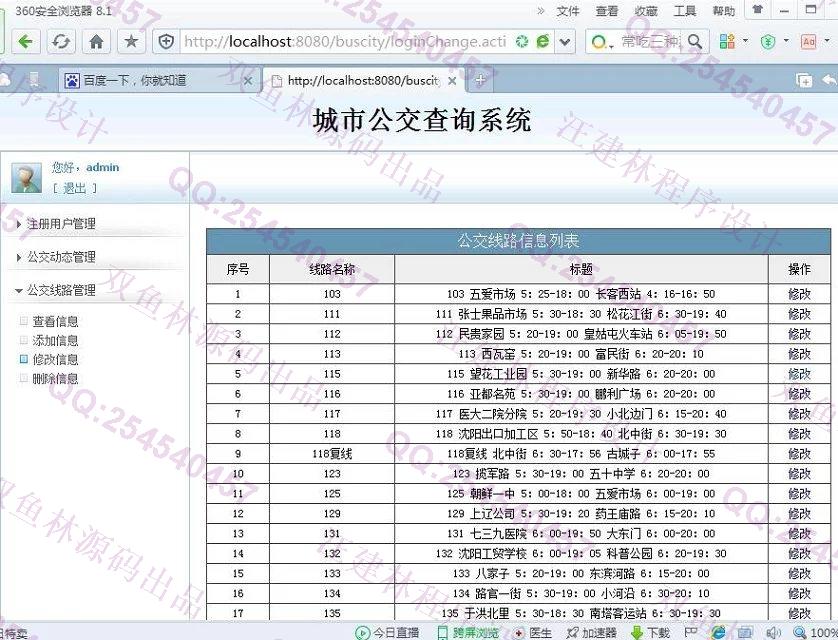The height and width of the screenshot is (640, 838).
Task: Click 修改 for route 118复线
Action: 799,454
